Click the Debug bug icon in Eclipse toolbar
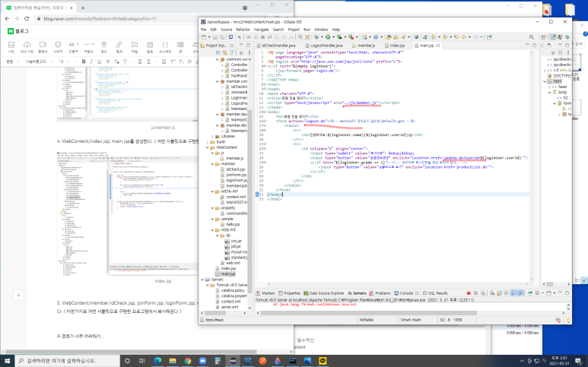Viewport: 588px width, 367px height. point(316,37)
